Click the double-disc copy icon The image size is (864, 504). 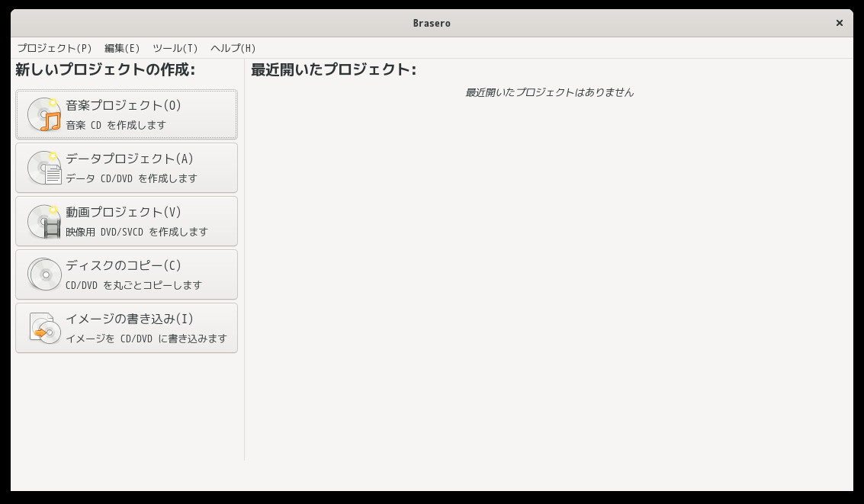point(44,274)
